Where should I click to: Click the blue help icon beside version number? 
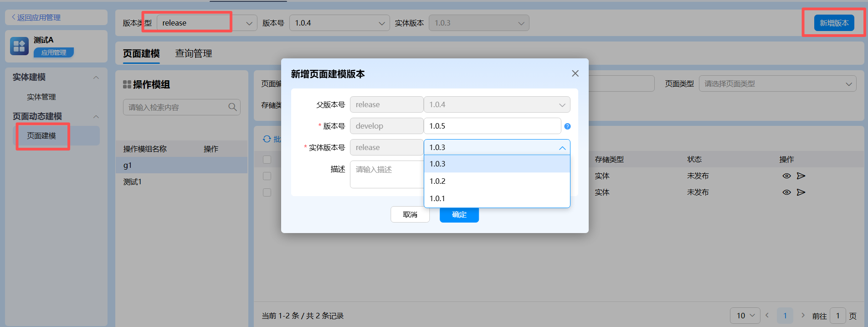(567, 126)
